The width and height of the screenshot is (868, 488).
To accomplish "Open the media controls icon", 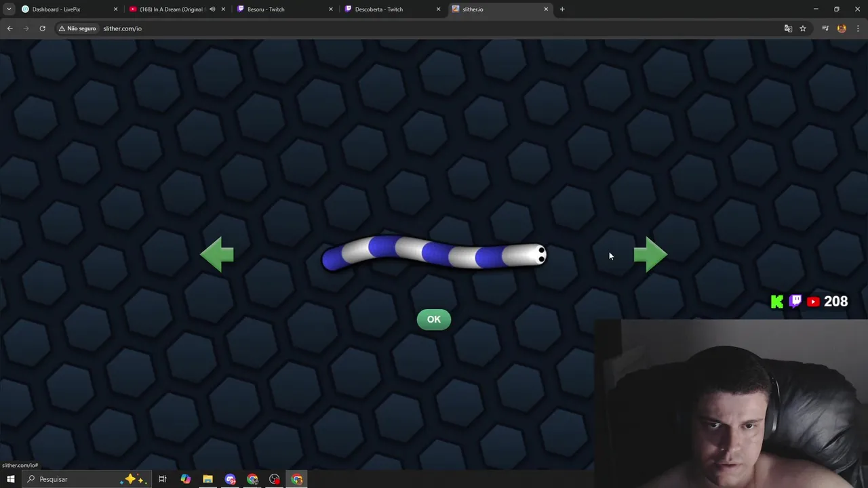I will pos(825,28).
